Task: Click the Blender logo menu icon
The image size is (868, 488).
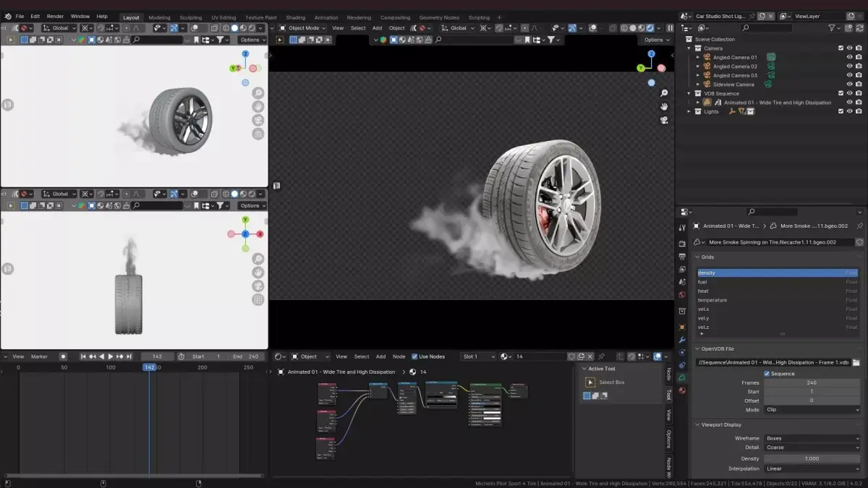Action: click(7, 17)
